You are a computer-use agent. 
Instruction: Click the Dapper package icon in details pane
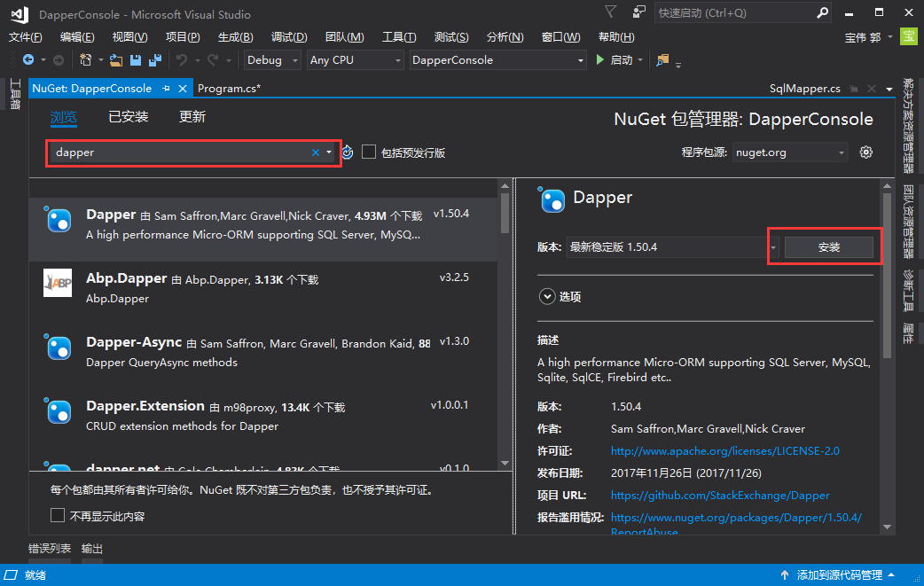point(552,199)
